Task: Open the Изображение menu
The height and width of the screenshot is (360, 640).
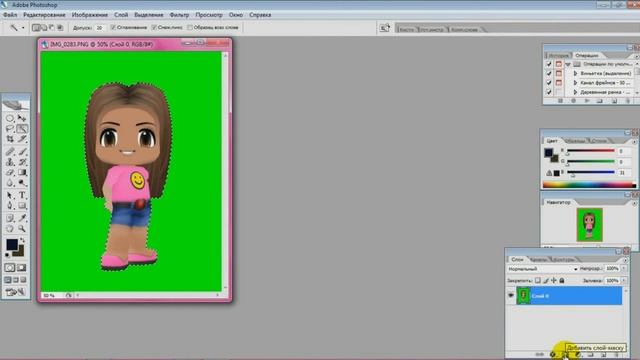Action: (90, 15)
